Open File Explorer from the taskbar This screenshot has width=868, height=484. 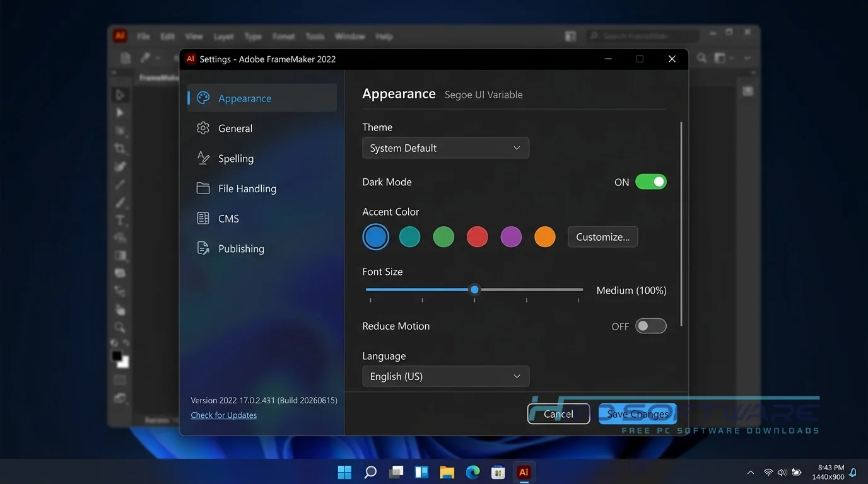pyautogui.click(x=447, y=472)
